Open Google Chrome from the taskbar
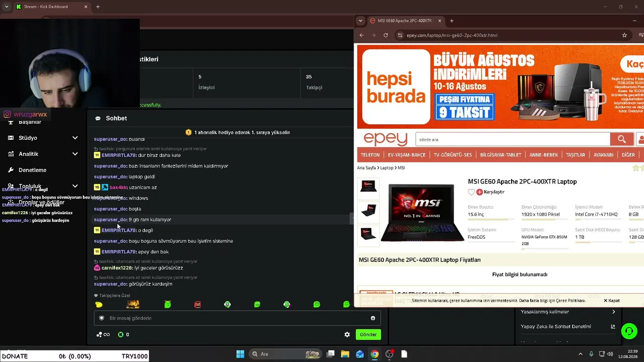The width and height of the screenshot is (644, 362). (x=374, y=354)
